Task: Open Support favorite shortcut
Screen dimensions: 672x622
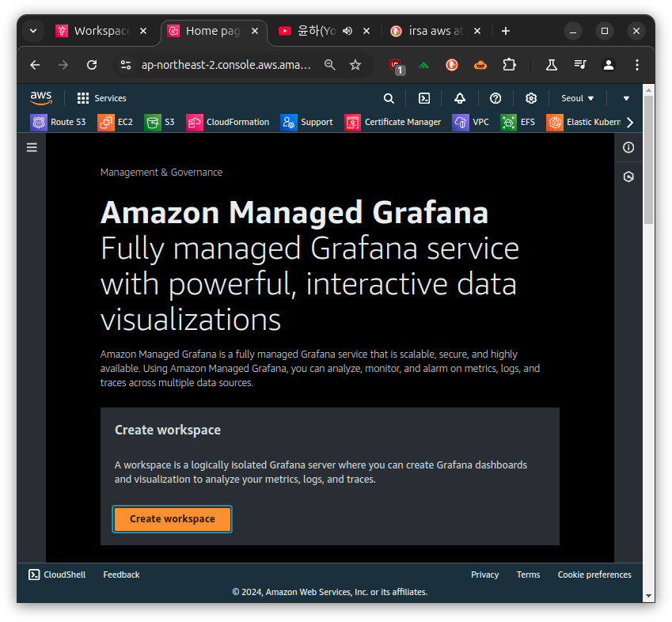Action: click(x=307, y=122)
